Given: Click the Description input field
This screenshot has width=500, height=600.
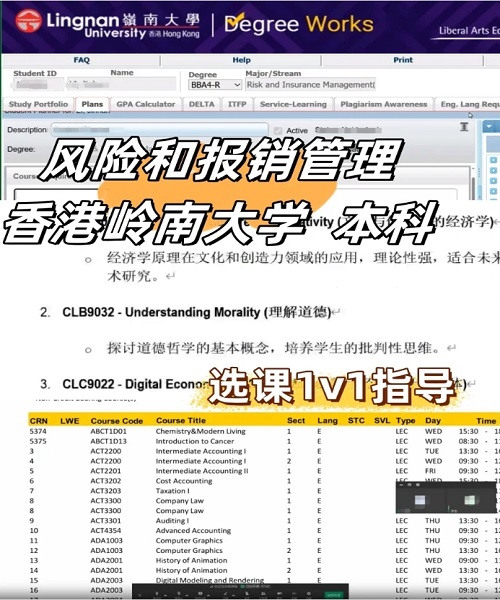Looking at the screenshot, I should [x=160, y=130].
